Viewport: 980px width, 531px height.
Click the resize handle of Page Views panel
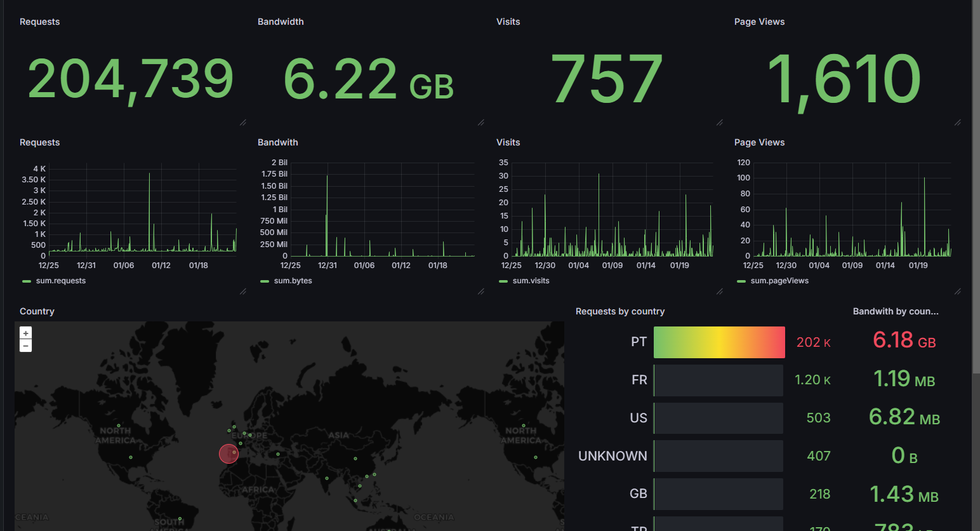point(957,123)
